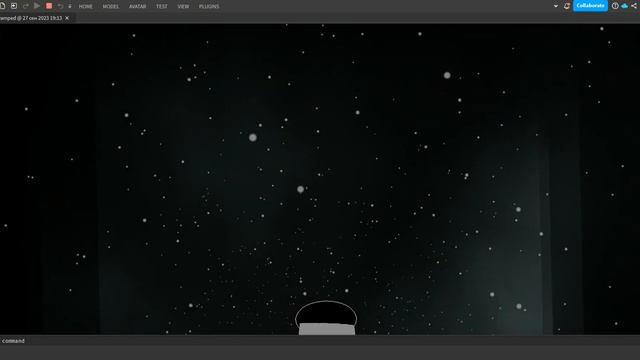Screen dimensions: 640x360
Task: Click the cloud status icon
Action: coord(624,6)
